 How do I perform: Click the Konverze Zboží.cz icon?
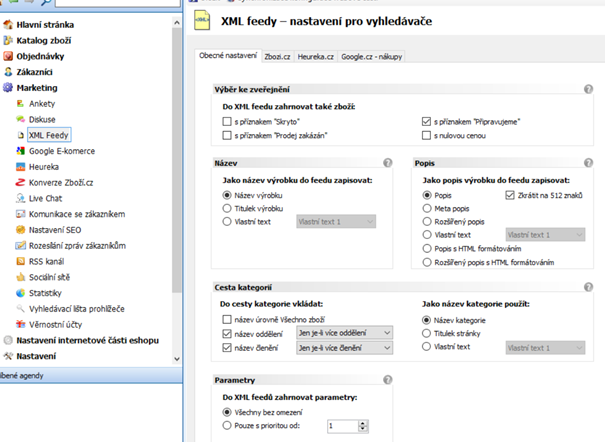pyautogui.click(x=20, y=183)
